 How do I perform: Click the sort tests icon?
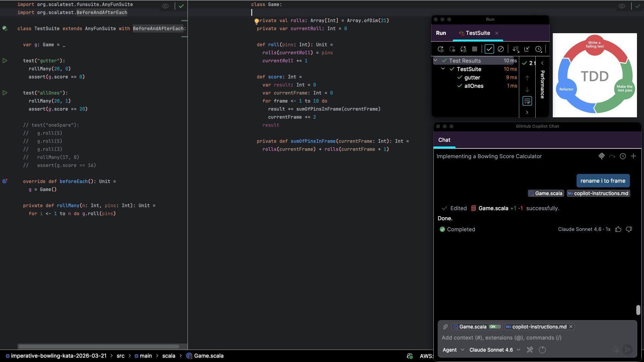(516, 49)
